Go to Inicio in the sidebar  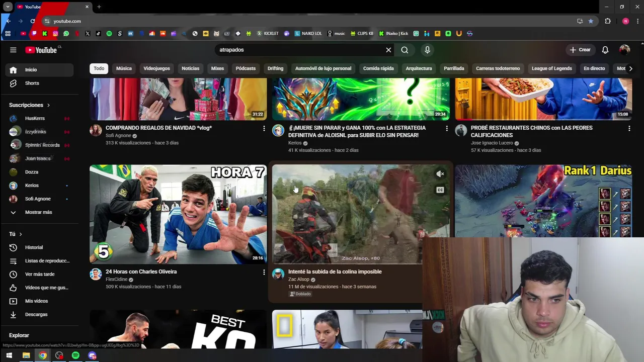pyautogui.click(x=40, y=70)
